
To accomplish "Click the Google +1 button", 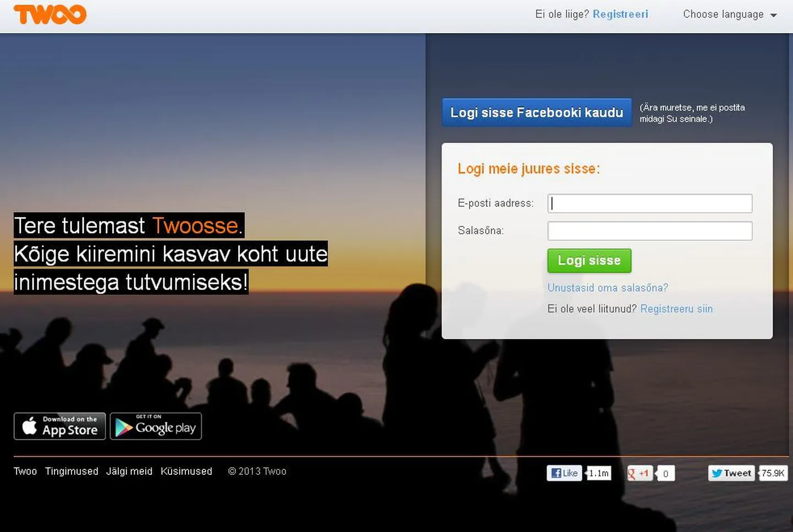I will point(640,473).
